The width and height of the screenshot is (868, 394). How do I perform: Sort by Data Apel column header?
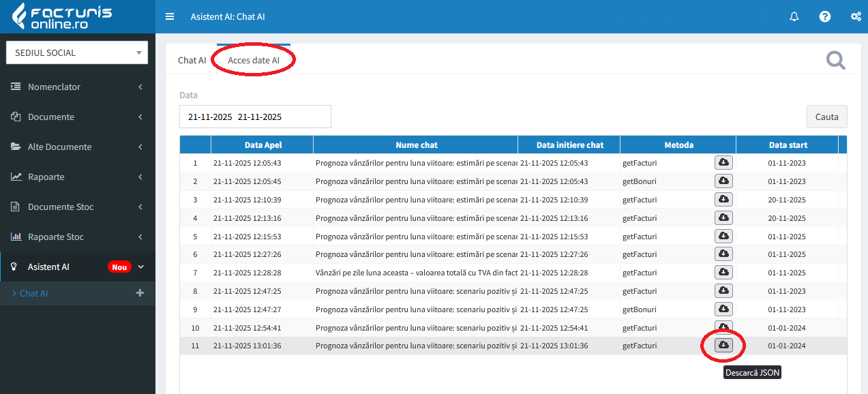coord(263,145)
